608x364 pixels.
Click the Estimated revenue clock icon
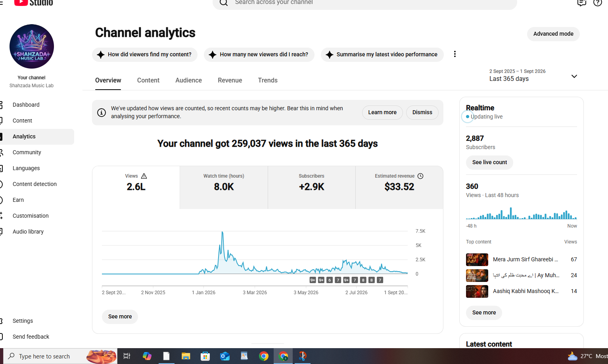tap(420, 176)
